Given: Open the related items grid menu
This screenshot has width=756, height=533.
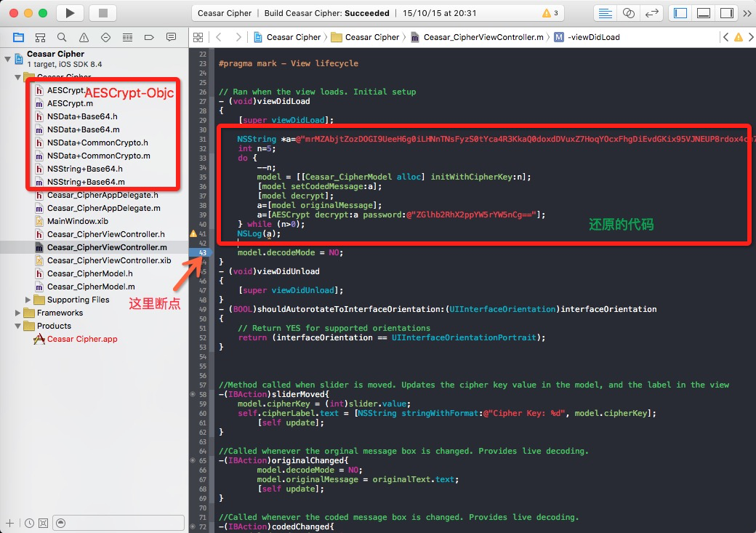Looking at the screenshot, I should click(x=198, y=37).
